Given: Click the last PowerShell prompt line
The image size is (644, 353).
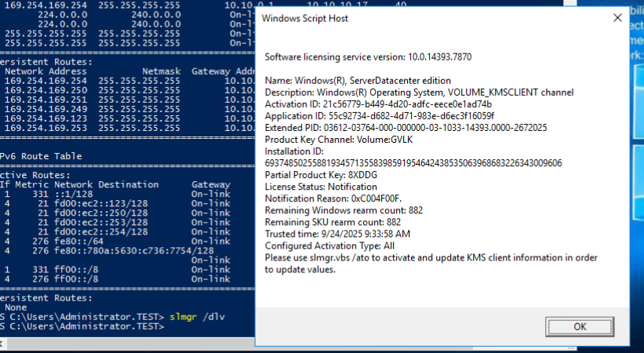Looking at the screenshot, I should pos(82,326).
